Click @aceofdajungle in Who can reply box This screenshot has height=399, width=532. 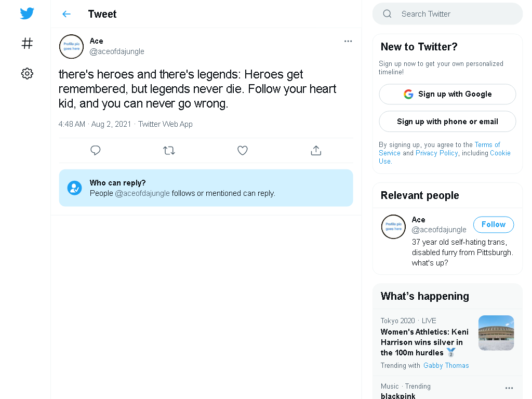tap(142, 193)
